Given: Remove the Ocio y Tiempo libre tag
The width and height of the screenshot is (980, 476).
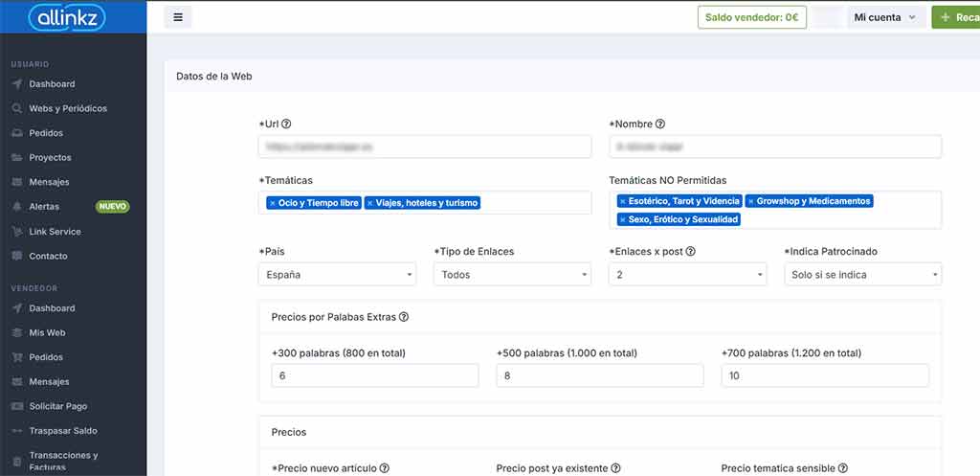Looking at the screenshot, I should click(x=272, y=203).
